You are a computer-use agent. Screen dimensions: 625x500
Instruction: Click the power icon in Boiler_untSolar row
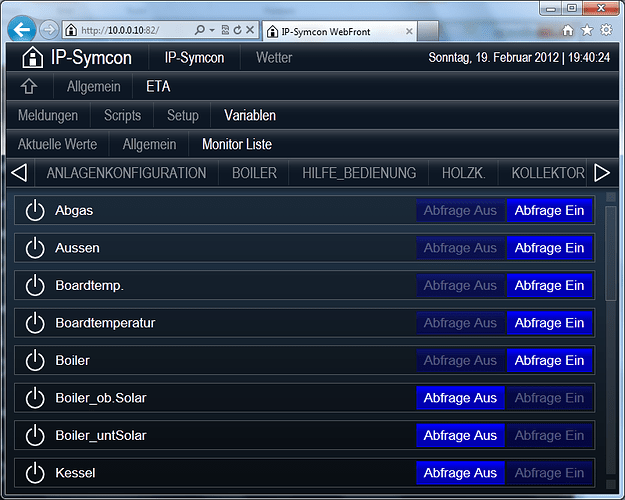(x=35, y=435)
